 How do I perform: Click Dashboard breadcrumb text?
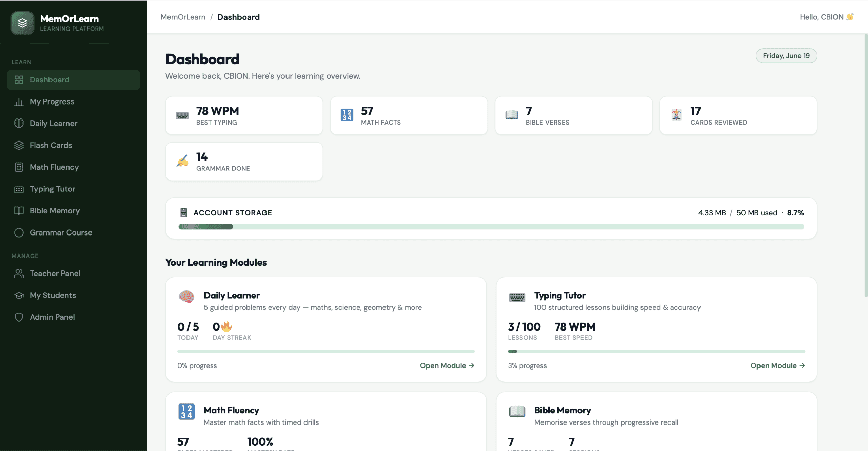coord(238,17)
